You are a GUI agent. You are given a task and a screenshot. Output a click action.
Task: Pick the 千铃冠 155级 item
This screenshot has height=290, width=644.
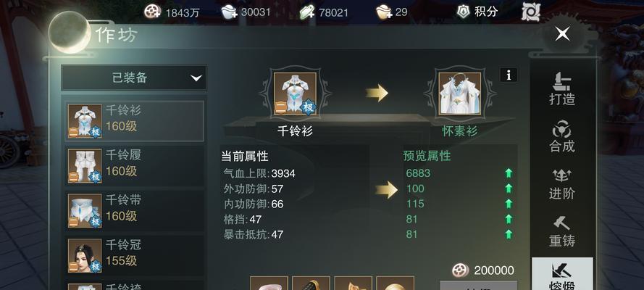pyautogui.click(x=135, y=255)
